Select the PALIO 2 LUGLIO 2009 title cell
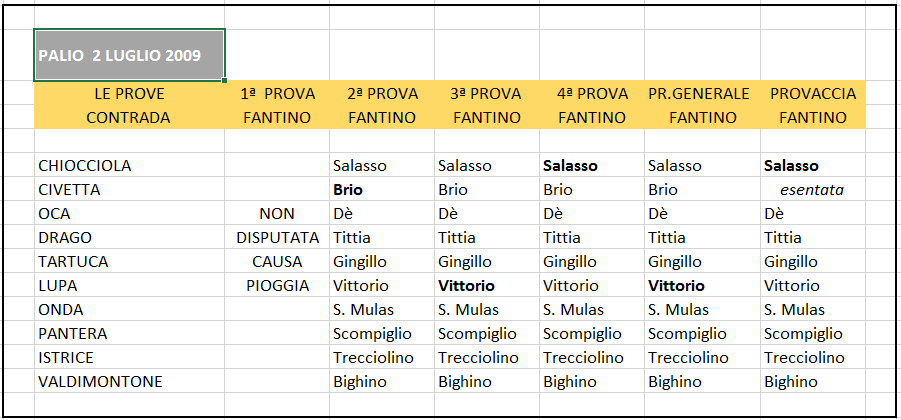Screen dimensions: 901x420 pyautogui.click(x=129, y=55)
